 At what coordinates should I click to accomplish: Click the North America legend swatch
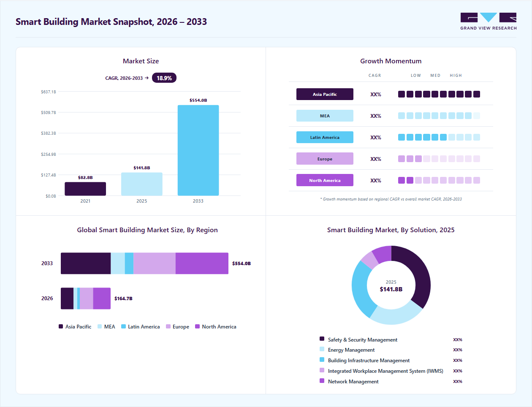197,326
